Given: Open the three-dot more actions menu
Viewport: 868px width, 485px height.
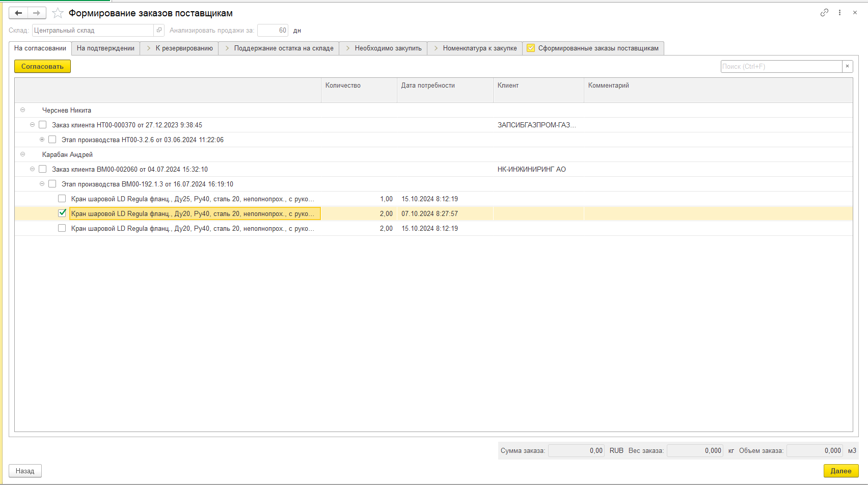Looking at the screenshot, I should tap(839, 13).
